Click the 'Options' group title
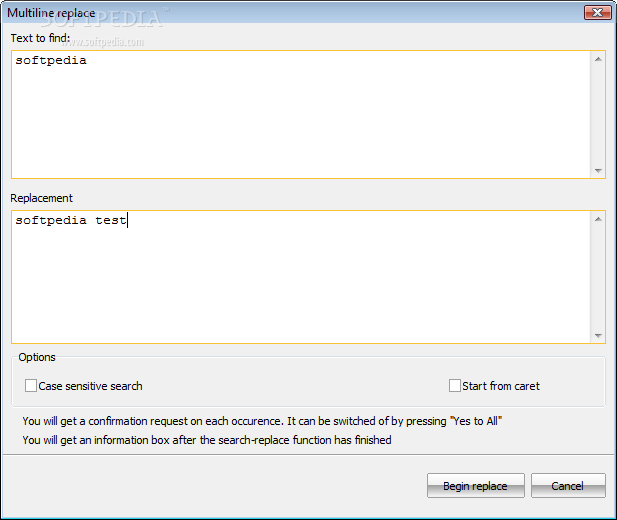 point(37,357)
